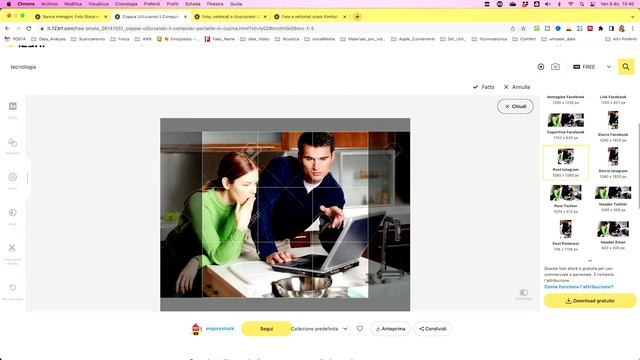Image resolution: width=640 pixels, height=360 pixels.
Task: Select the Storia Facebook size preset
Action: click(613, 126)
